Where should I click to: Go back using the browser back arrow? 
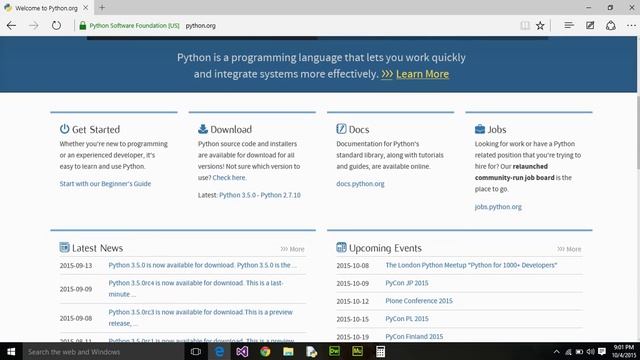[x=11, y=26]
